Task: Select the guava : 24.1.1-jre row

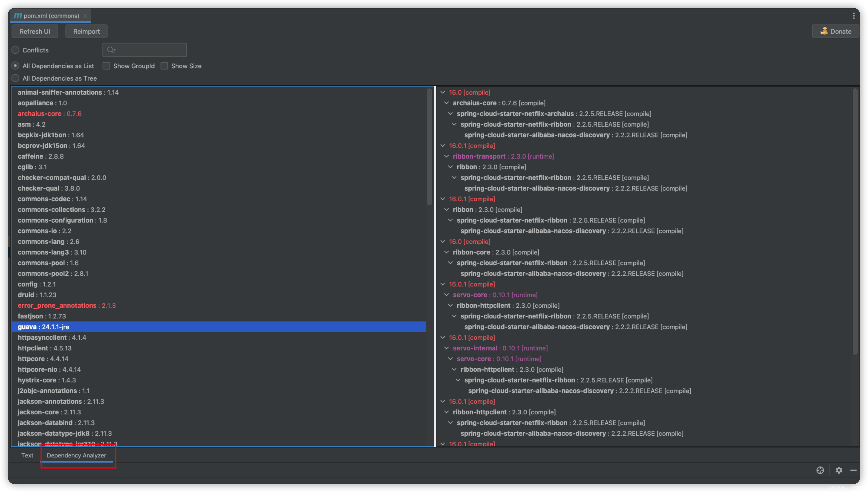Action: (219, 327)
